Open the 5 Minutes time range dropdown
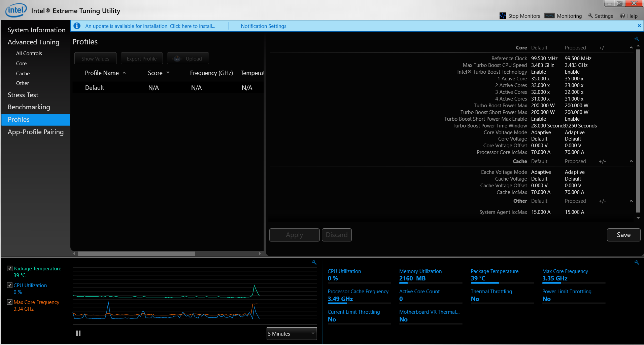The width and height of the screenshot is (644, 345). [x=292, y=334]
